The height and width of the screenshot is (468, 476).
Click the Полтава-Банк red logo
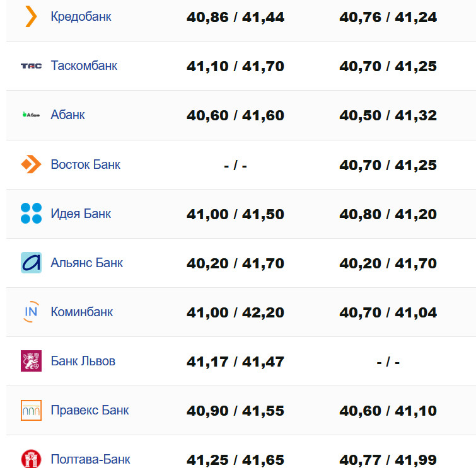[31, 459]
